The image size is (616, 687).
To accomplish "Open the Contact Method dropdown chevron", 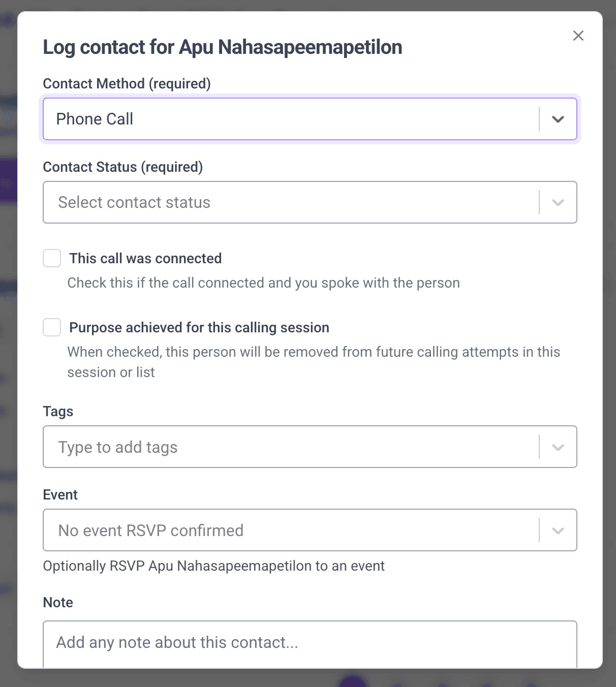I will pyautogui.click(x=558, y=119).
